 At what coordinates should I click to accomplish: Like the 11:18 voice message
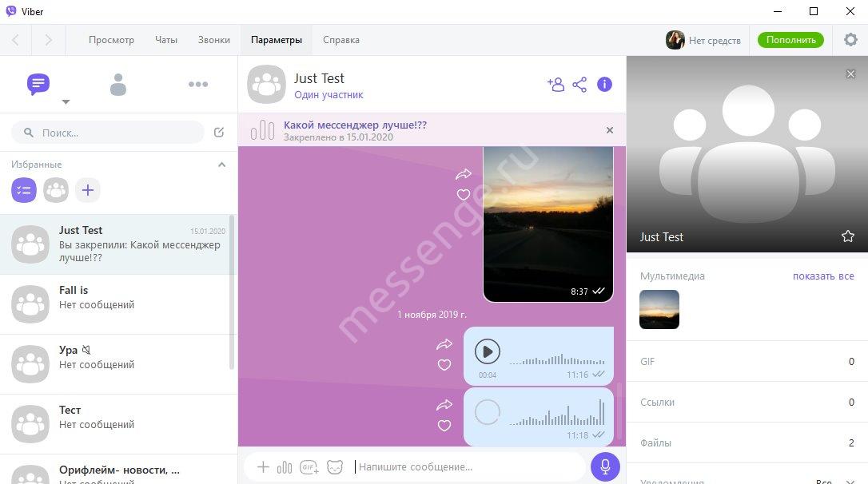click(x=444, y=426)
